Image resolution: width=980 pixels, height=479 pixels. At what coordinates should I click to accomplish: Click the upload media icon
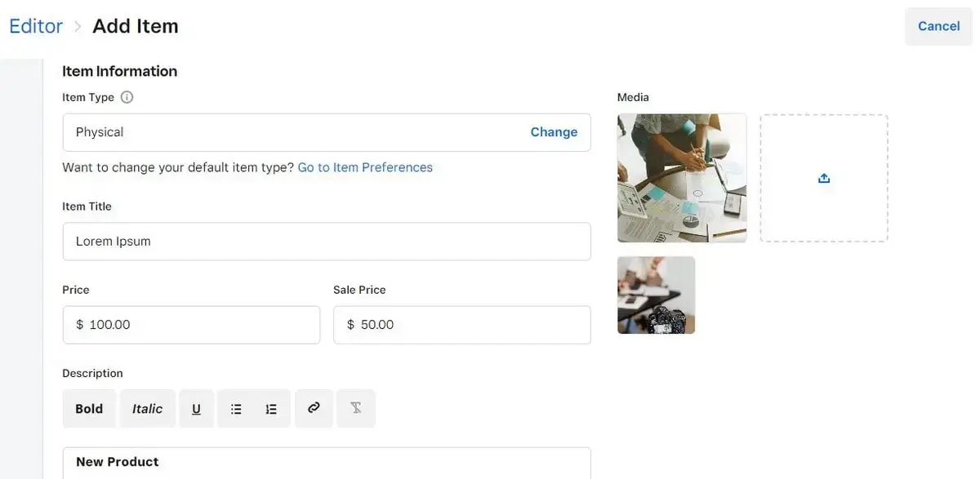(824, 178)
